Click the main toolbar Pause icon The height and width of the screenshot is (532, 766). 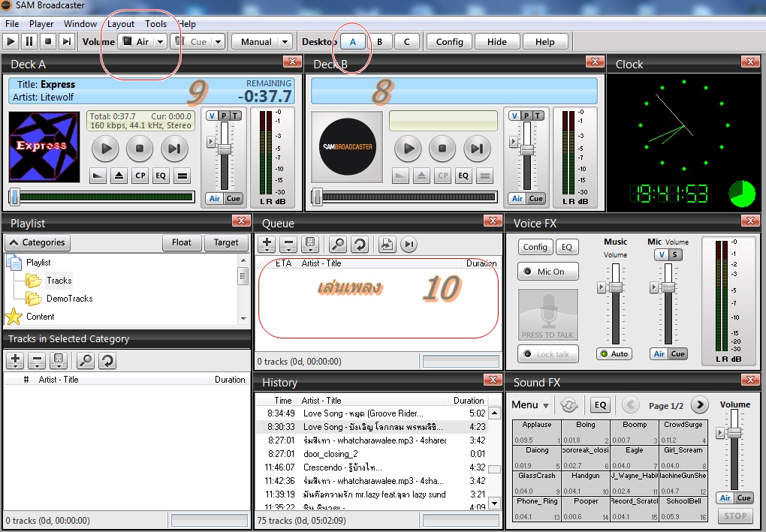[x=29, y=41]
